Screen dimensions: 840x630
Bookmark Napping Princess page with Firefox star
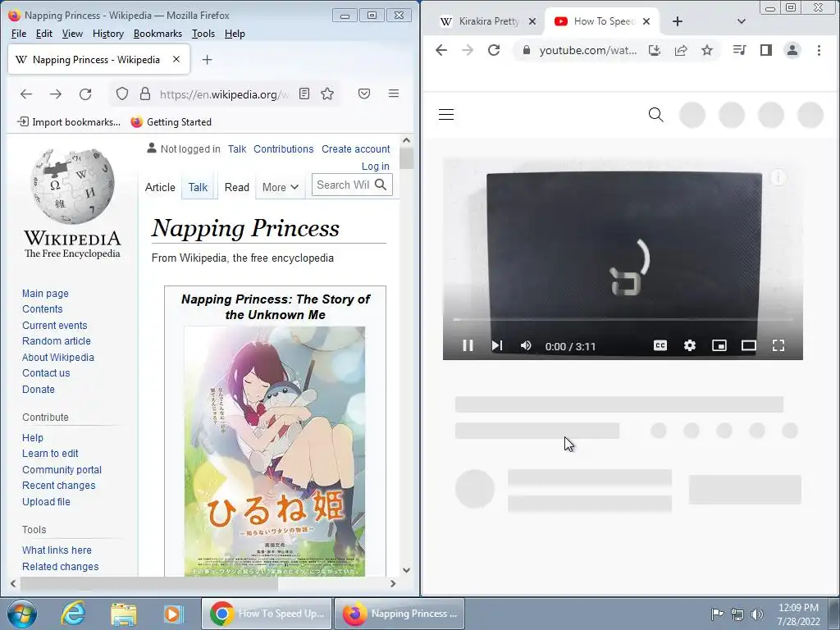point(327,94)
